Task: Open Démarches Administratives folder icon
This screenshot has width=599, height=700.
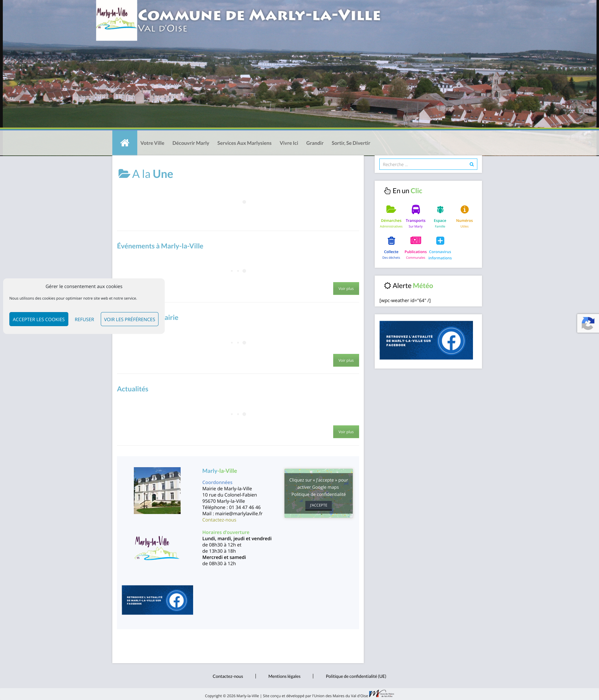Action: click(391, 209)
